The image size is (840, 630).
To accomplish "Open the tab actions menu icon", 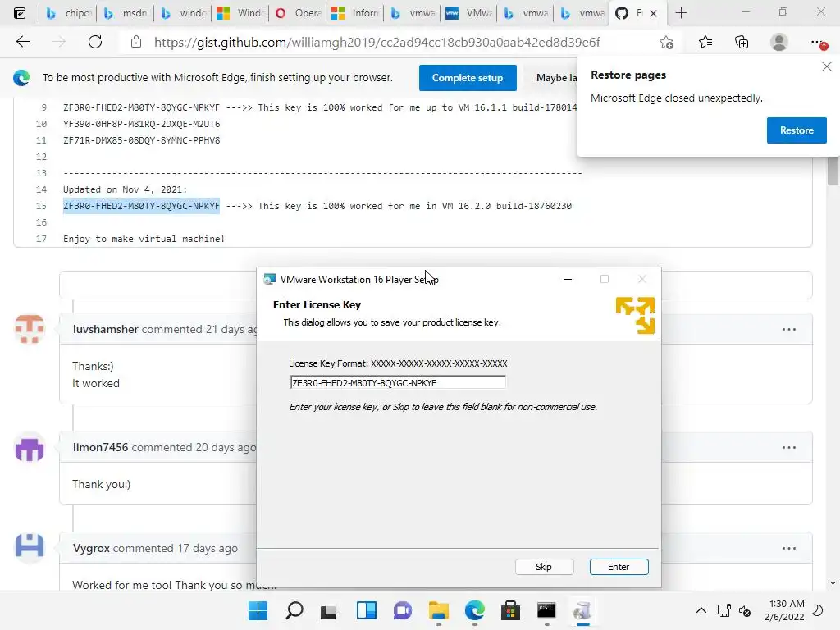I will click(x=20, y=13).
